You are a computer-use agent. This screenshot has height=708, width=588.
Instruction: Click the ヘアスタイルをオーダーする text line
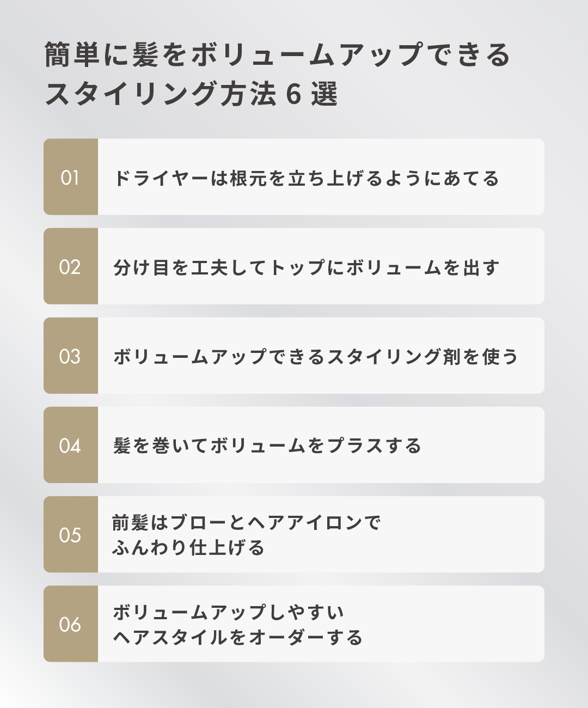(237, 637)
